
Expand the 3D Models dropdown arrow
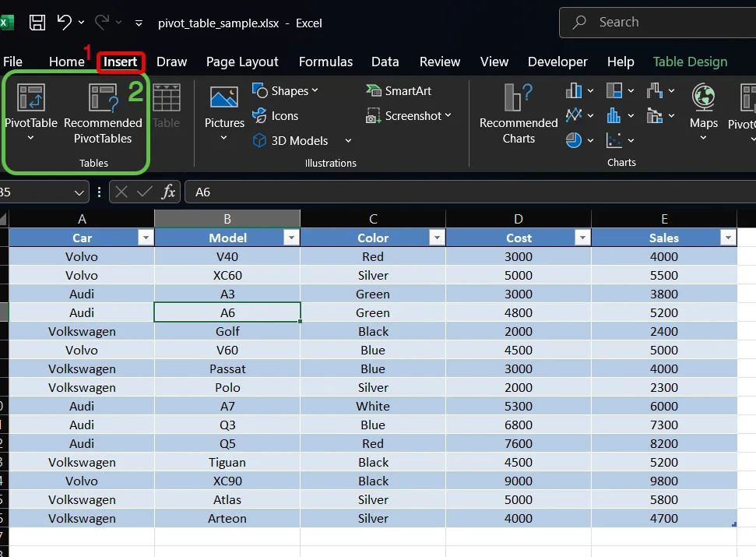click(348, 141)
